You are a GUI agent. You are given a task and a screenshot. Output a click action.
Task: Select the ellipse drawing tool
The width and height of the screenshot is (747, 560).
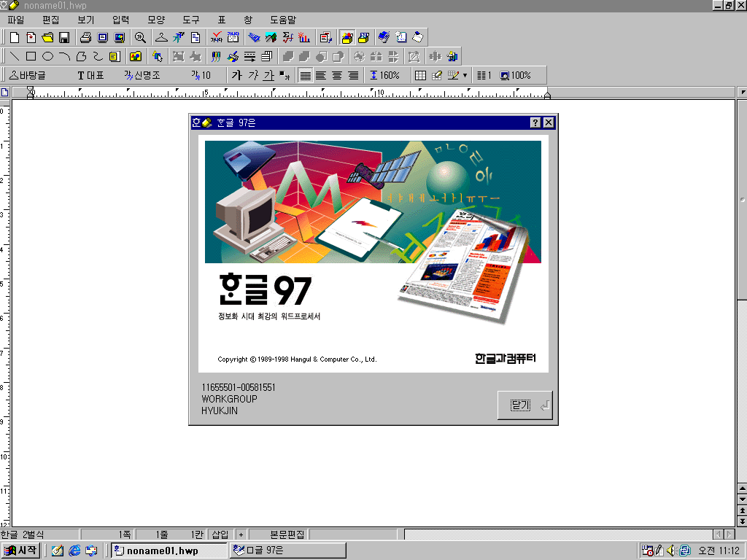(47, 57)
